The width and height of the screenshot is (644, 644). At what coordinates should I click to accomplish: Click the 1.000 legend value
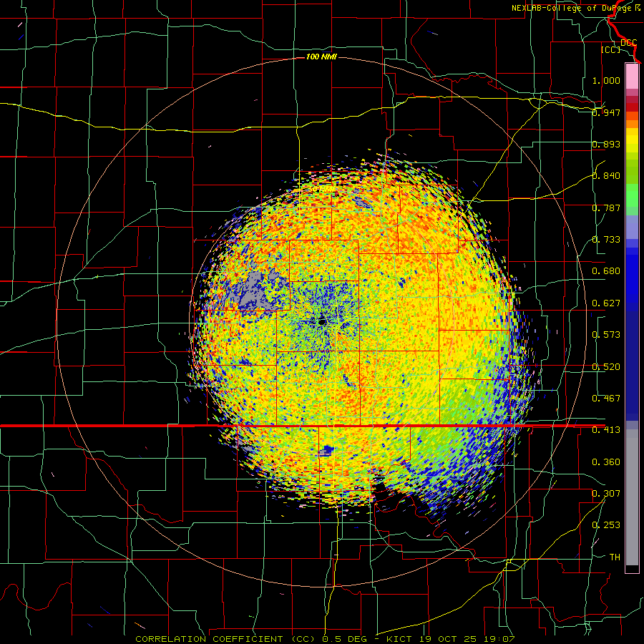(x=606, y=80)
